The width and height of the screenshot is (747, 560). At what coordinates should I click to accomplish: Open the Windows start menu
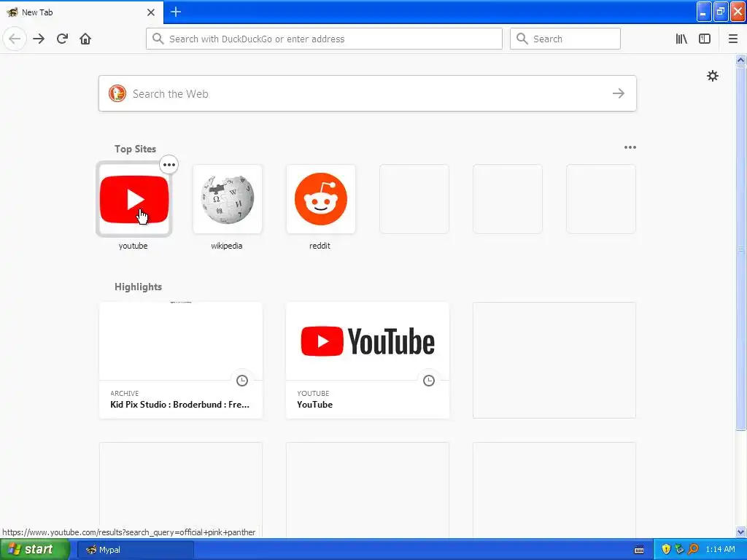(x=34, y=549)
